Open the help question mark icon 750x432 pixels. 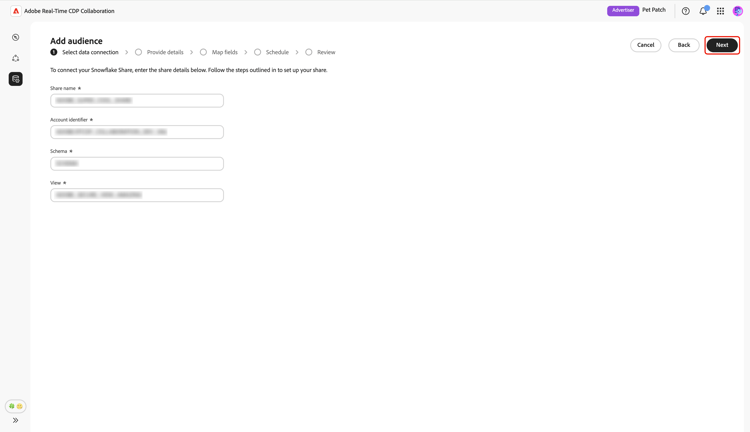click(685, 11)
